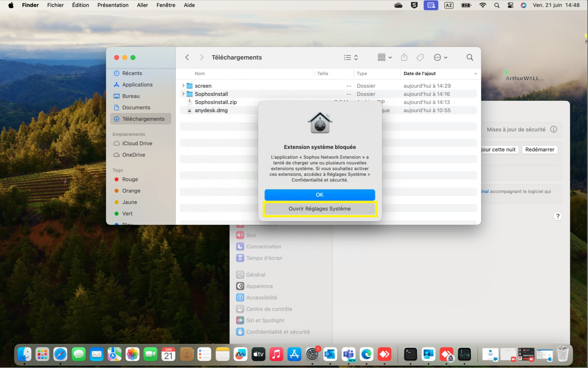The width and height of the screenshot is (588, 368).
Task: Open iCloud Drive in the Finder sidebar
Action: click(x=141, y=143)
